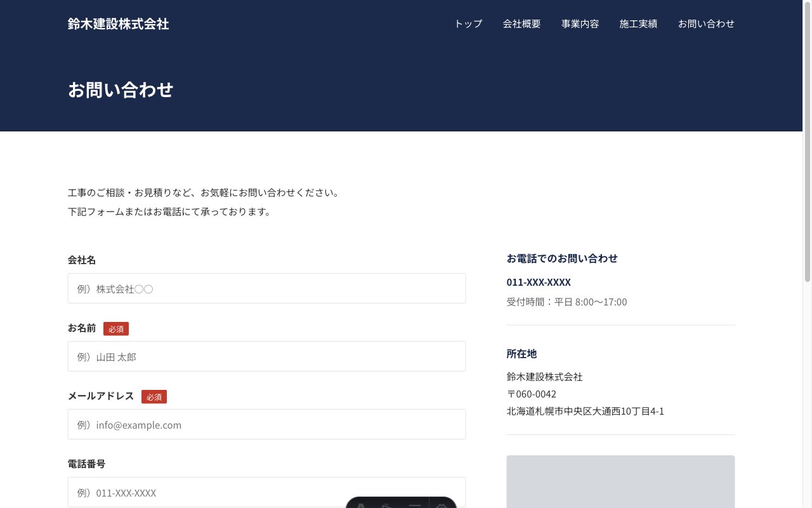This screenshot has width=812, height=508.
Task: Click the 会社名 input field
Action: pyautogui.click(x=266, y=288)
